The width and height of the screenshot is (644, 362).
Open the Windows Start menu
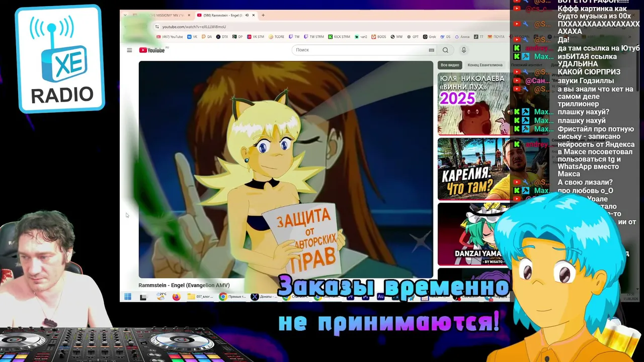tap(128, 297)
